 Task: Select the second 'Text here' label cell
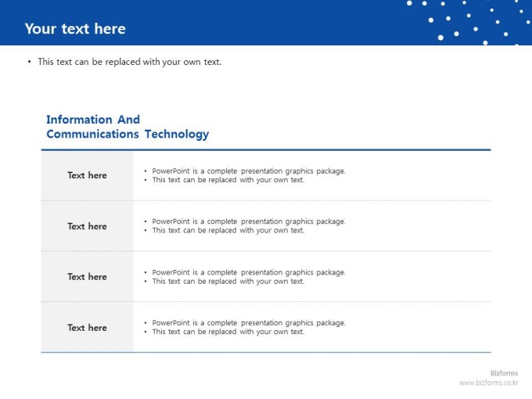[x=87, y=226]
